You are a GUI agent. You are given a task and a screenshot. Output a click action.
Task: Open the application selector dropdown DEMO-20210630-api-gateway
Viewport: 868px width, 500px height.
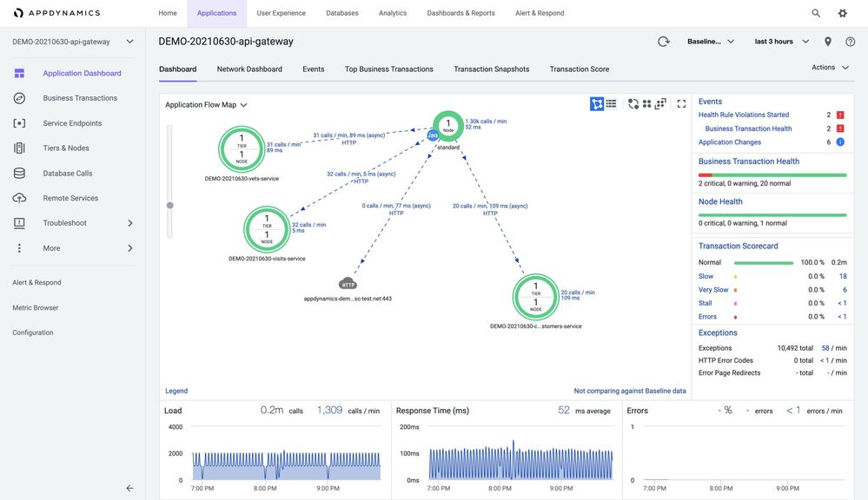[73, 42]
